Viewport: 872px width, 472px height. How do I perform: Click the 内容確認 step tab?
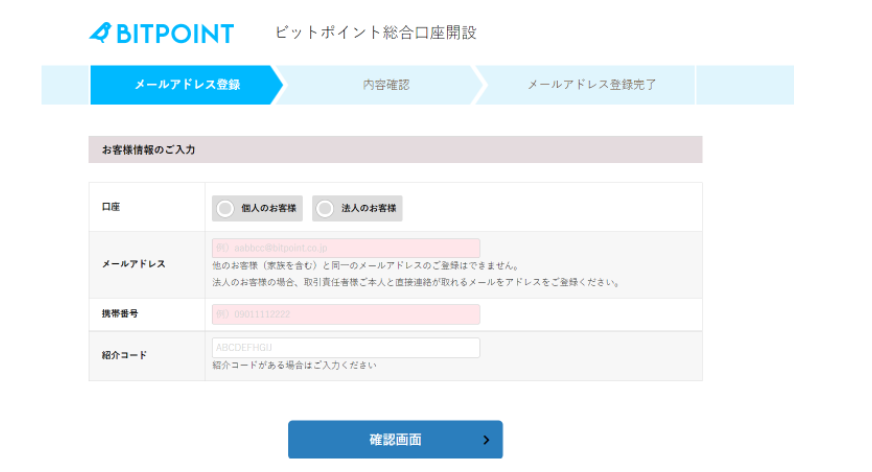point(386,85)
